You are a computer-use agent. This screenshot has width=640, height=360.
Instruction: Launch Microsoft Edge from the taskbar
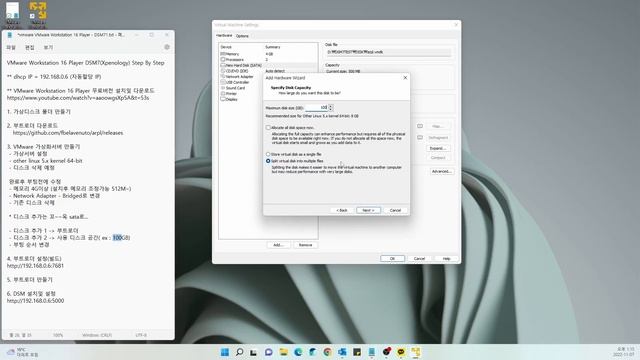(298, 352)
